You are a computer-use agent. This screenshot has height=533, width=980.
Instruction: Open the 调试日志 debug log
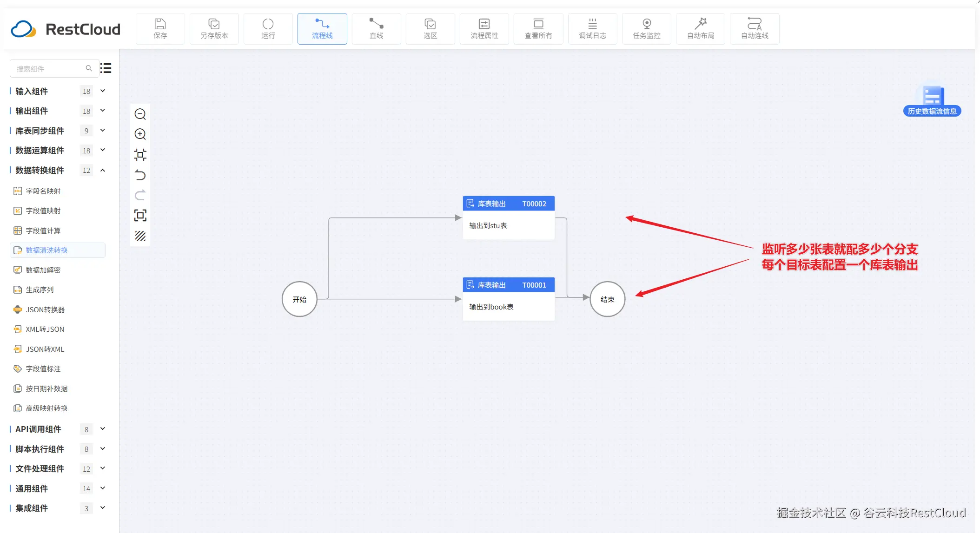click(x=592, y=29)
